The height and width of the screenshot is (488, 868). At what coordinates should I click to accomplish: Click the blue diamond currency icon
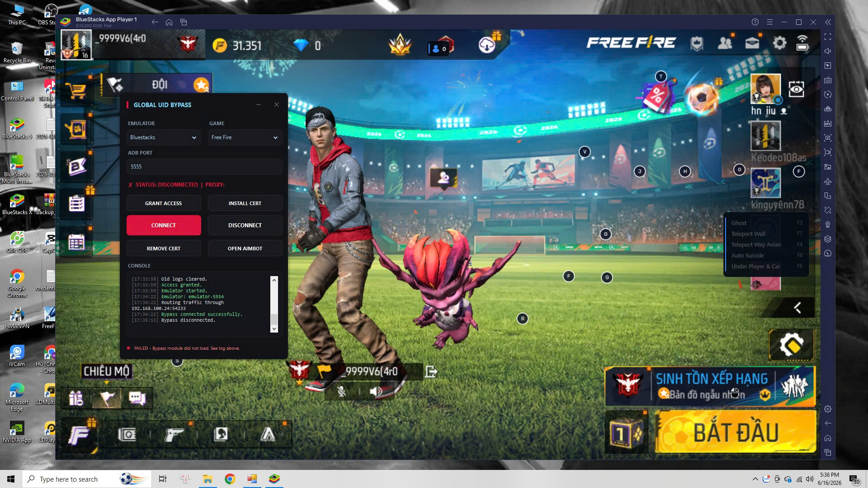[x=301, y=45]
